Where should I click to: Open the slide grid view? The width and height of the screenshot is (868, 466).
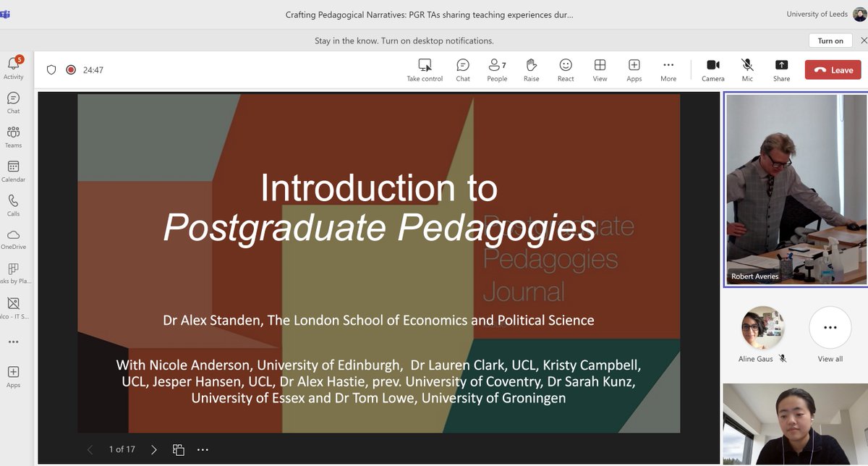click(178, 449)
